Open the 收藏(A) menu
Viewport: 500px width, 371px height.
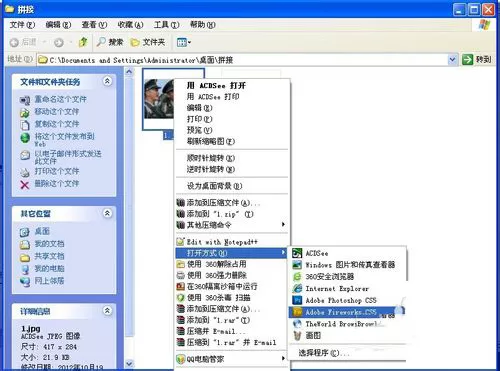coord(130,25)
